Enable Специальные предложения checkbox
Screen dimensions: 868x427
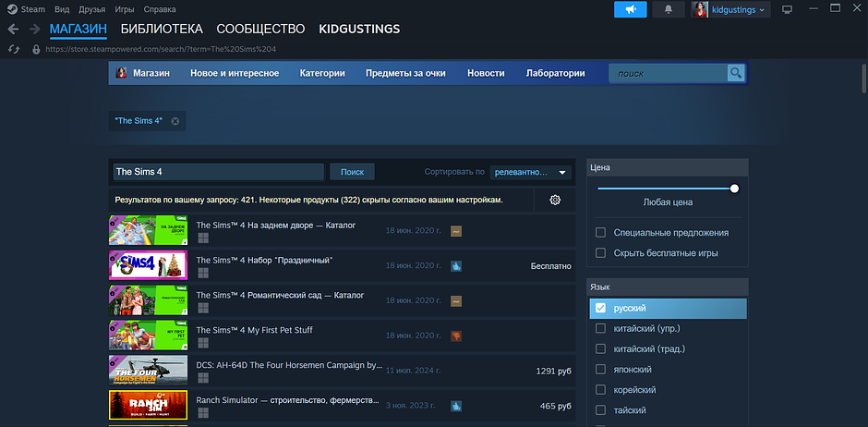[600, 233]
